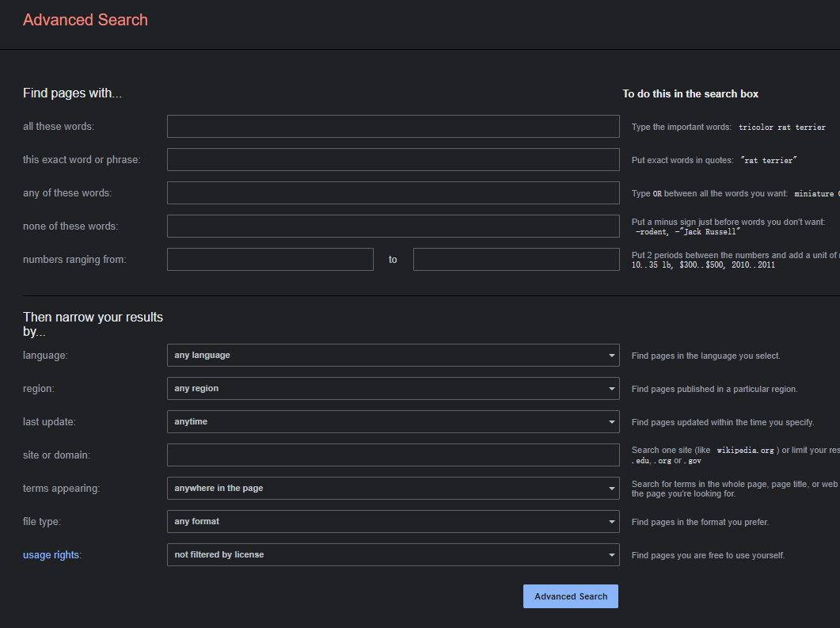Click 'Find pages updated within the time you specify.'

[723, 422]
